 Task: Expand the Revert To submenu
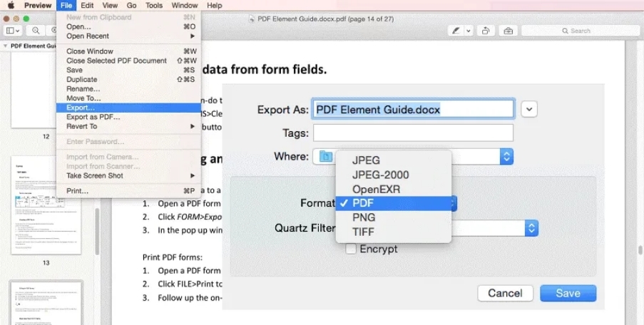click(128, 126)
